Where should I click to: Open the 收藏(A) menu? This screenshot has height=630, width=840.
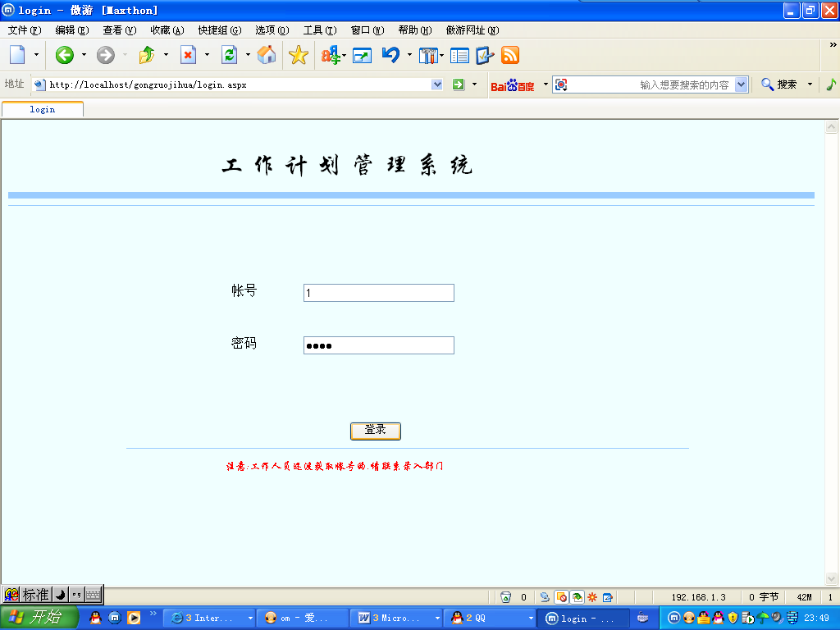(167, 30)
